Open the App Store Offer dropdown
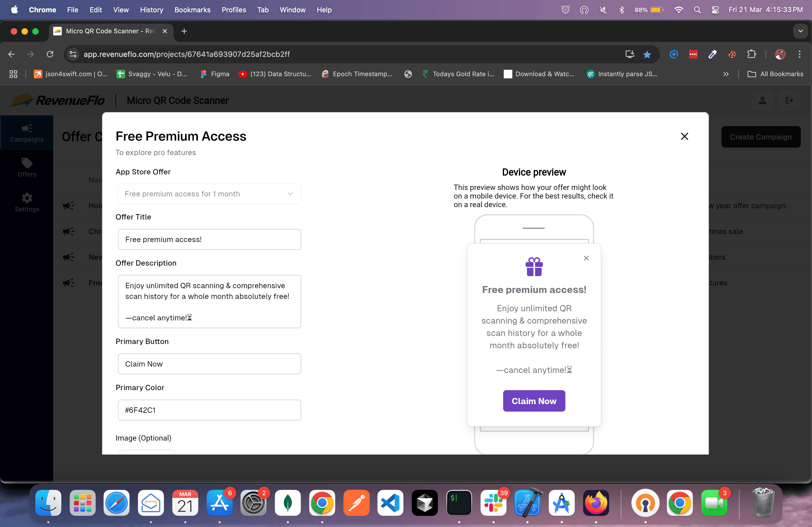 coord(209,194)
